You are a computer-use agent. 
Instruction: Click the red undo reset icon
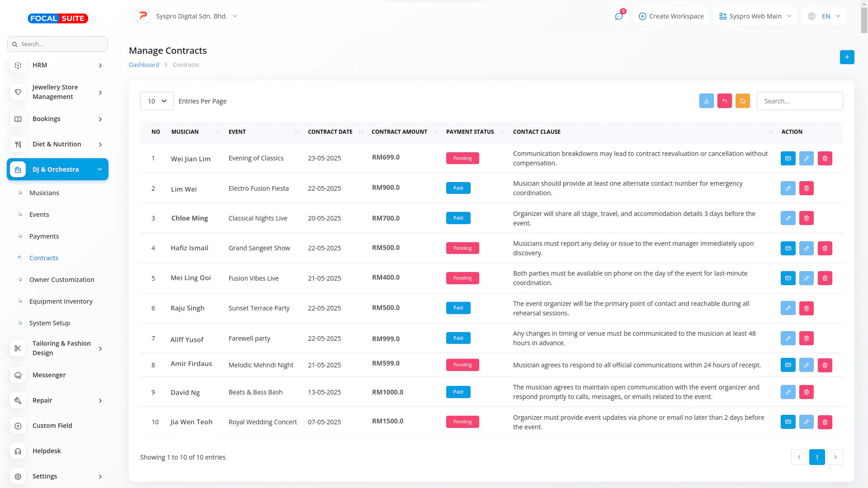pyautogui.click(x=724, y=101)
